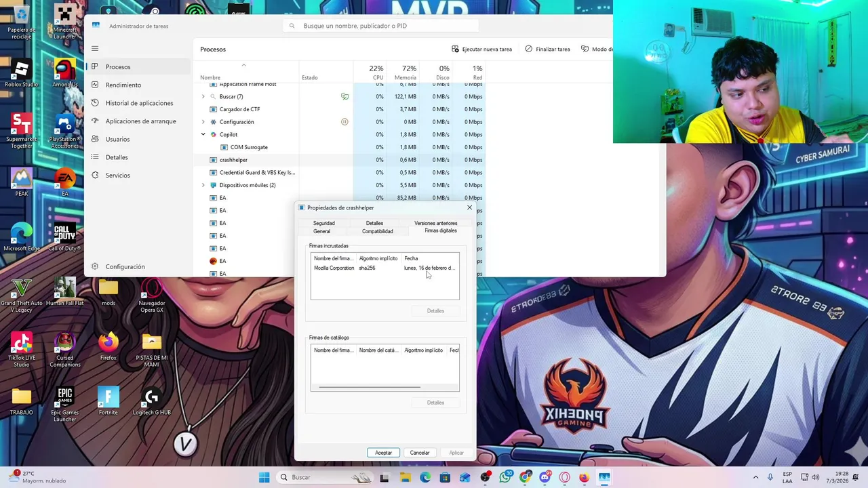The width and height of the screenshot is (868, 488).
Task: Go to Rendimiento in Task Manager sidebar
Action: pyautogui.click(x=138, y=85)
